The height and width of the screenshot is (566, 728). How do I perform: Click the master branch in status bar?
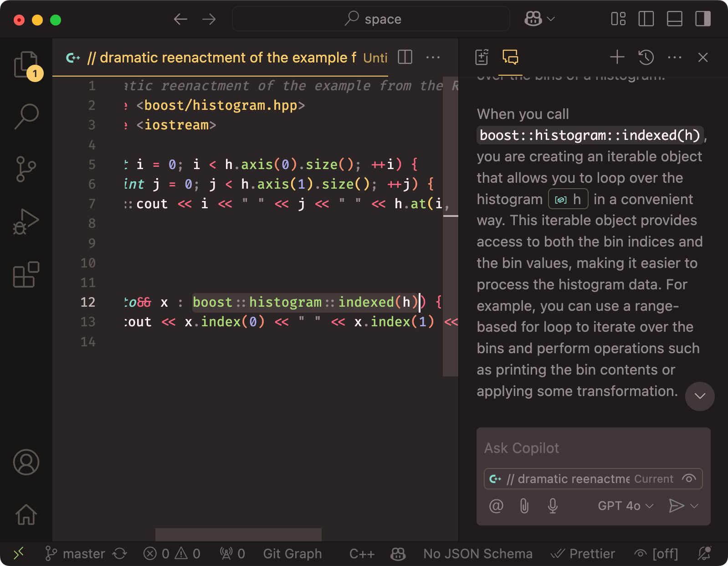(75, 554)
